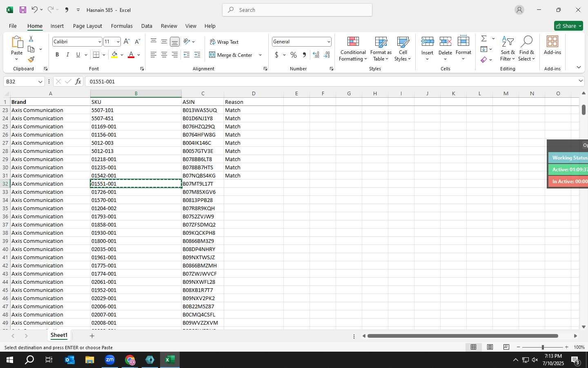The width and height of the screenshot is (588, 368).
Task: Apply top vertical alignment
Action: click(154, 41)
